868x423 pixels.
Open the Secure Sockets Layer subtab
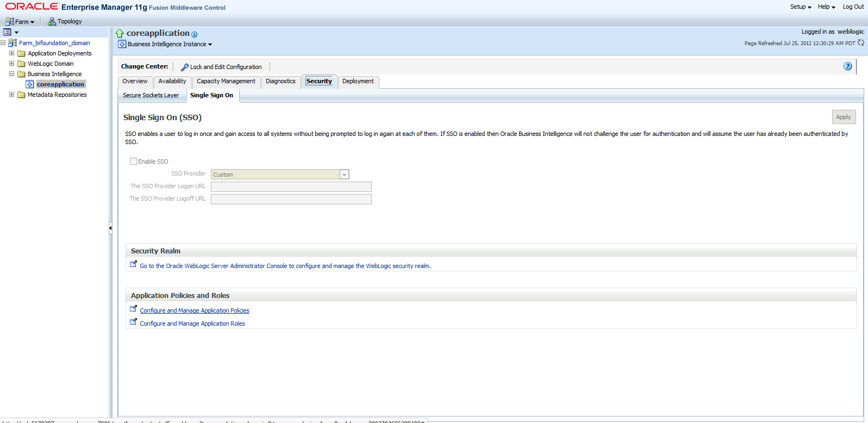click(x=151, y=96)
